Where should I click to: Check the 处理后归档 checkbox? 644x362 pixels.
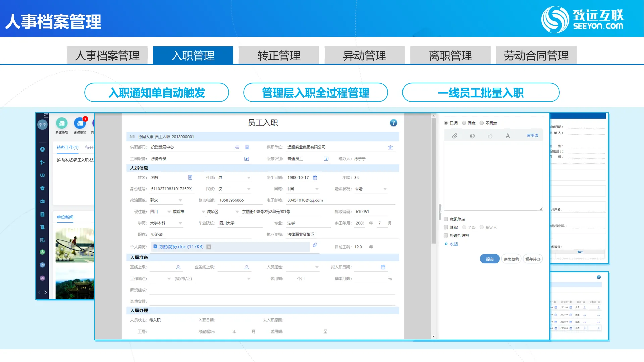pos(446,235)
